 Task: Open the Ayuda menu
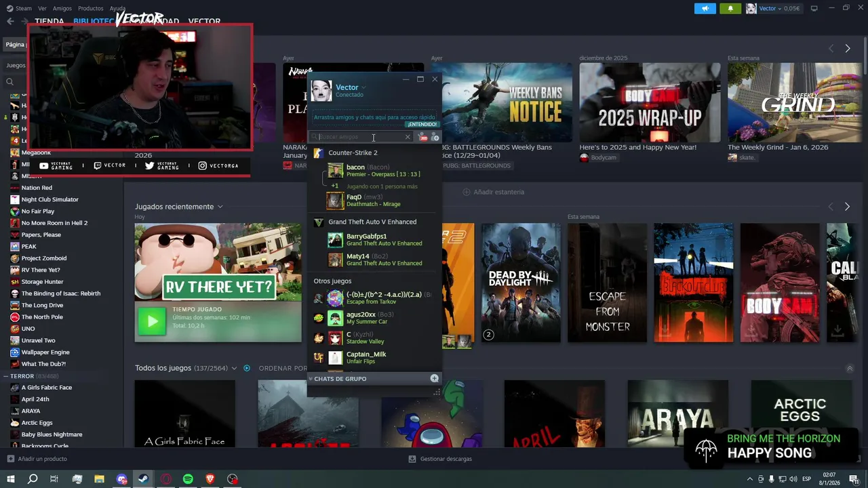point(117,8)
